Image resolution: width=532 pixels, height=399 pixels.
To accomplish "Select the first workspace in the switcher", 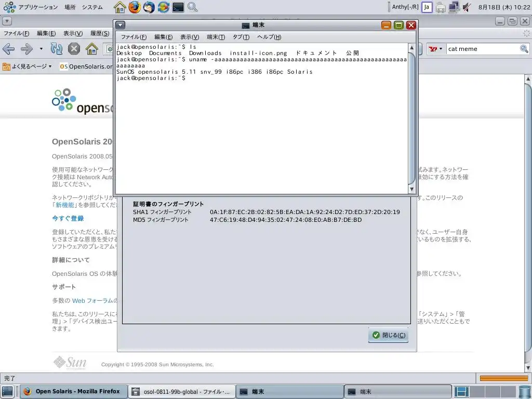I will coord(461,392).
